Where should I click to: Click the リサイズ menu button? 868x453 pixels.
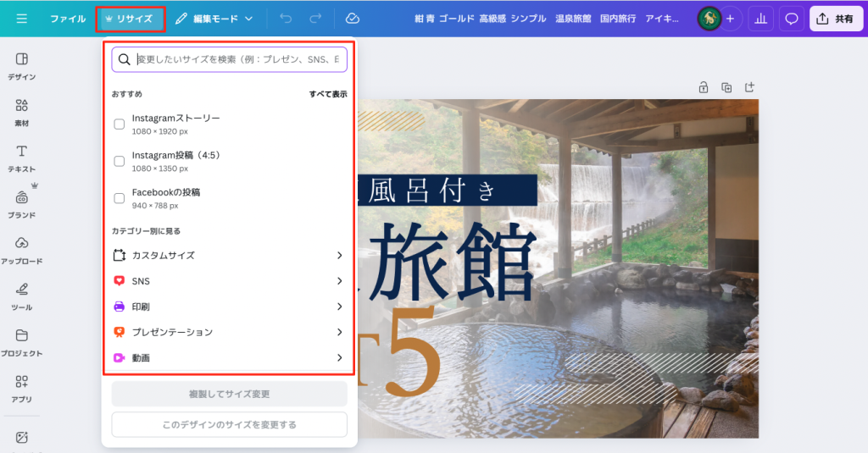pyautogui.click(x=130, y=19)
